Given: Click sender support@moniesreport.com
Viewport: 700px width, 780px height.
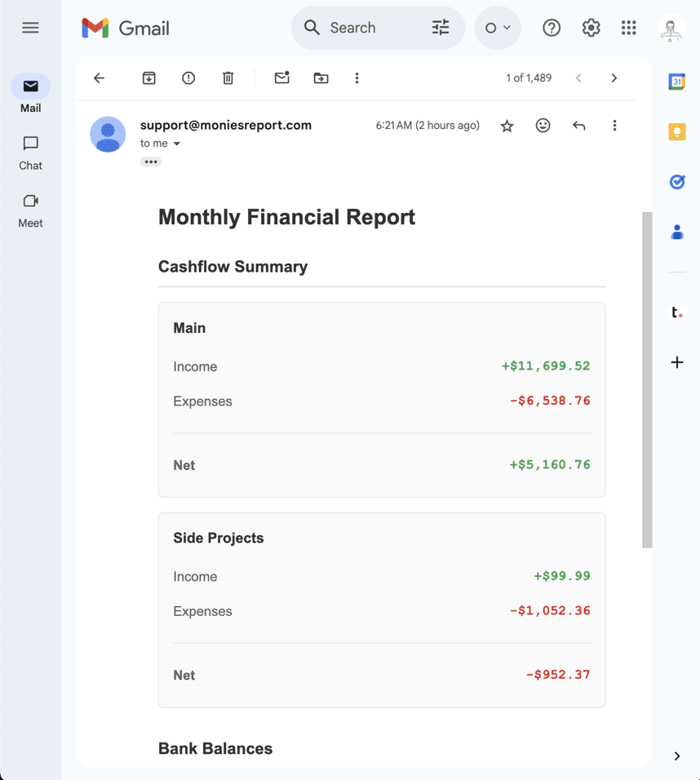Looking at the screenshot, I should [x=226, y=125].
